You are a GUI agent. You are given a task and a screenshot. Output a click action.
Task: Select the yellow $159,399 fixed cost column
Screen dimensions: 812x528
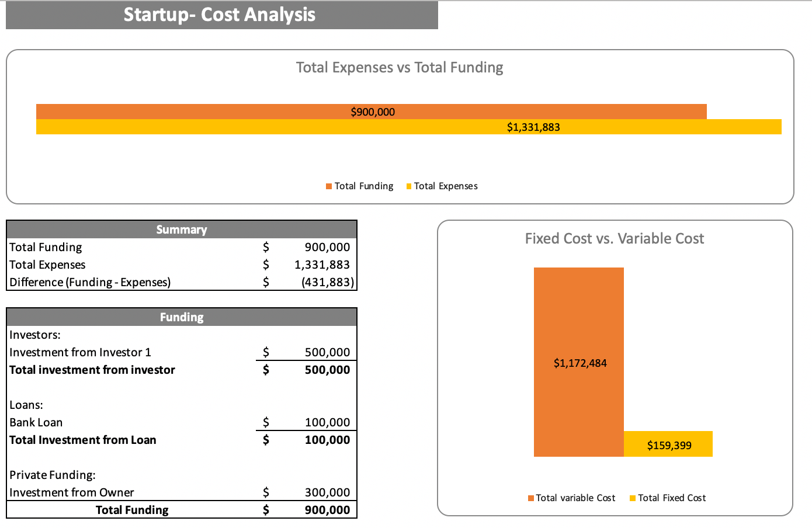click(x=669, y=444)
